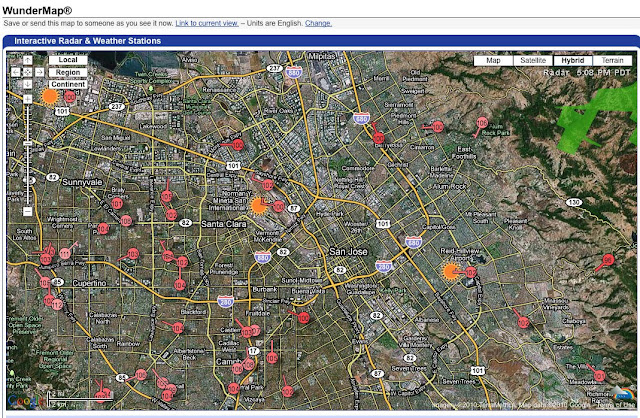Open the 100 station west of Alum Rock Park

pos(438,127)
